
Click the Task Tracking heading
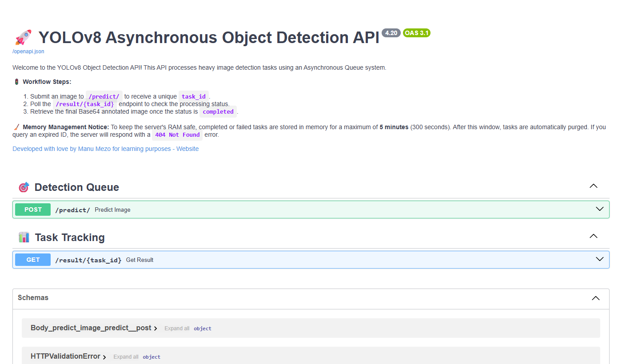point(70,237)
